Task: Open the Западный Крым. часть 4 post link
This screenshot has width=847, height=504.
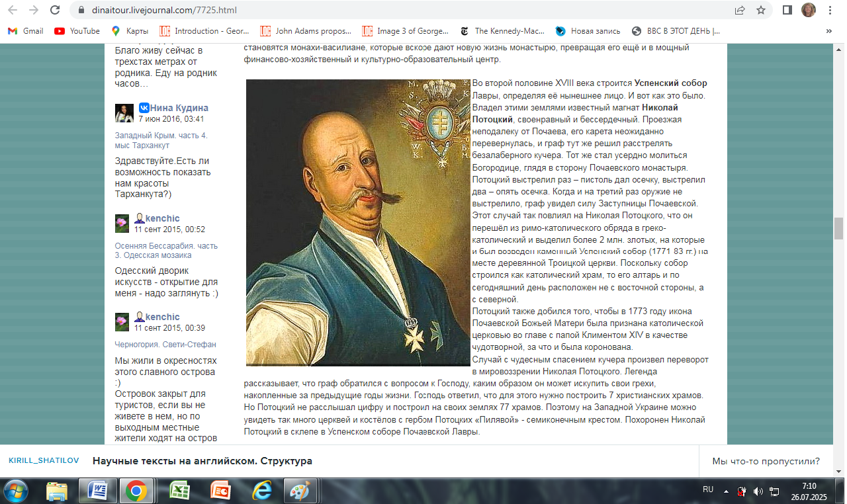Action: pos(161,140)
